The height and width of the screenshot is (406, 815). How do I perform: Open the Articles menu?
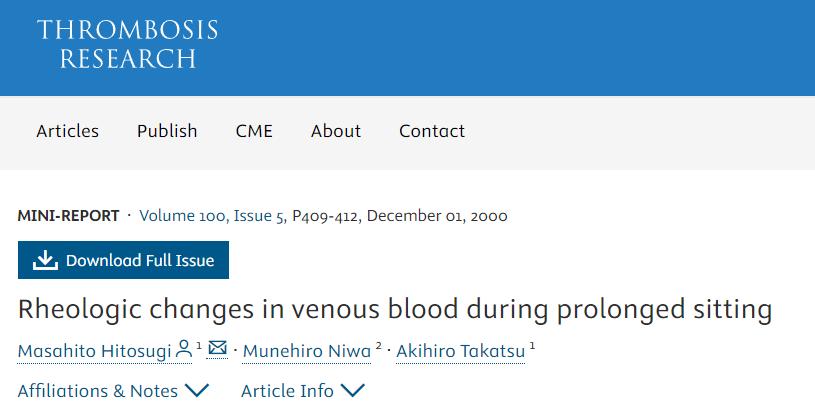[x=68, y=131]
